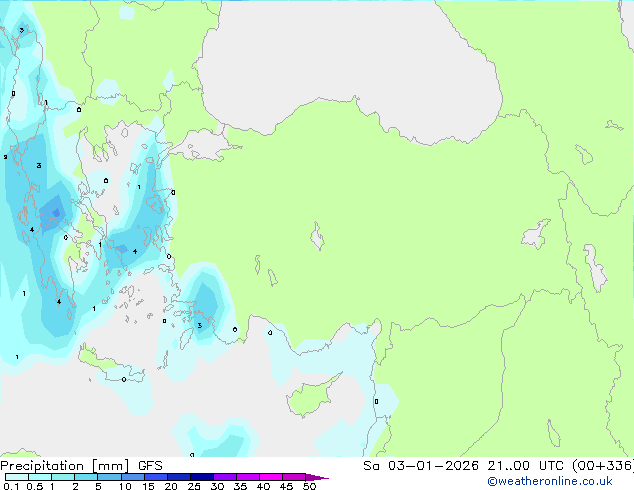
Task: Click the legend label "0.1"
Action: point(11,486)
